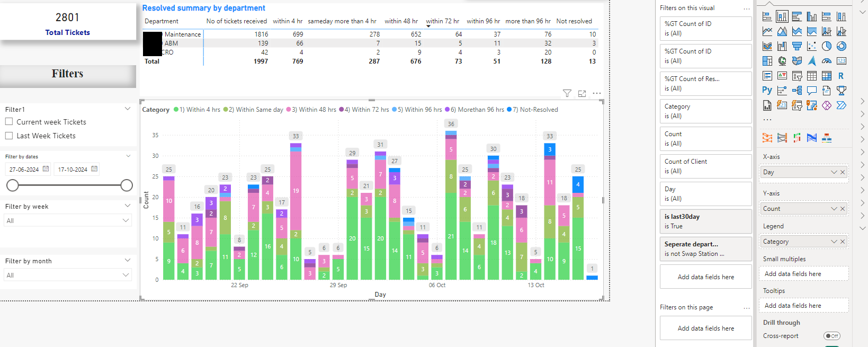The image size is (868, 347).
Task: Open the Count of Client filter card
Action: (x=706, y=166)
